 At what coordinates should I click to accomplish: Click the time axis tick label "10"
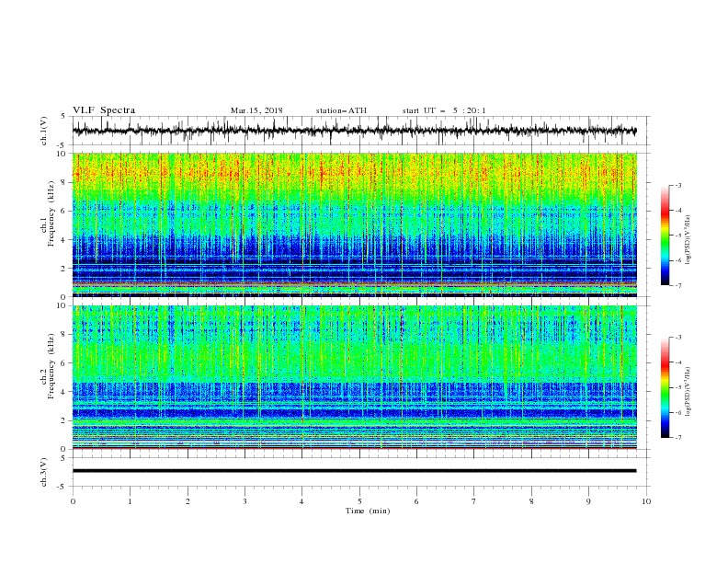point(646,501)
